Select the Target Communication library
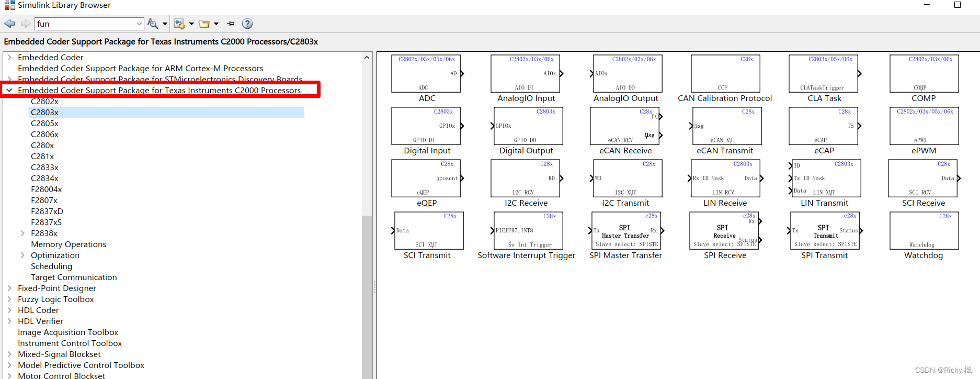980x379 pixels. (x=74, y=277)
